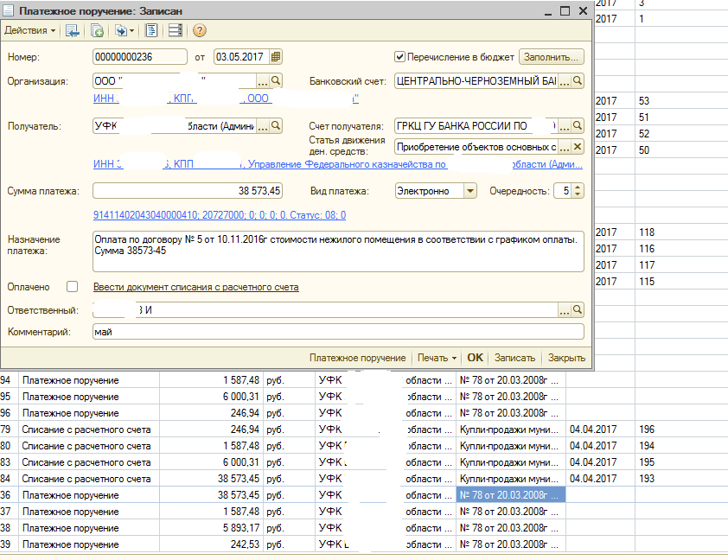
Task: Open Счет получателя record via magnifier icon
Action: coord(578,127)
